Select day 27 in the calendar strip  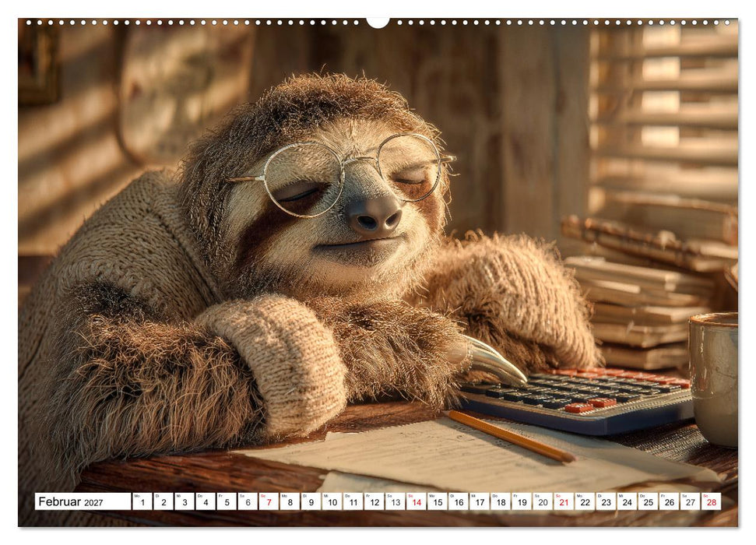690,501
